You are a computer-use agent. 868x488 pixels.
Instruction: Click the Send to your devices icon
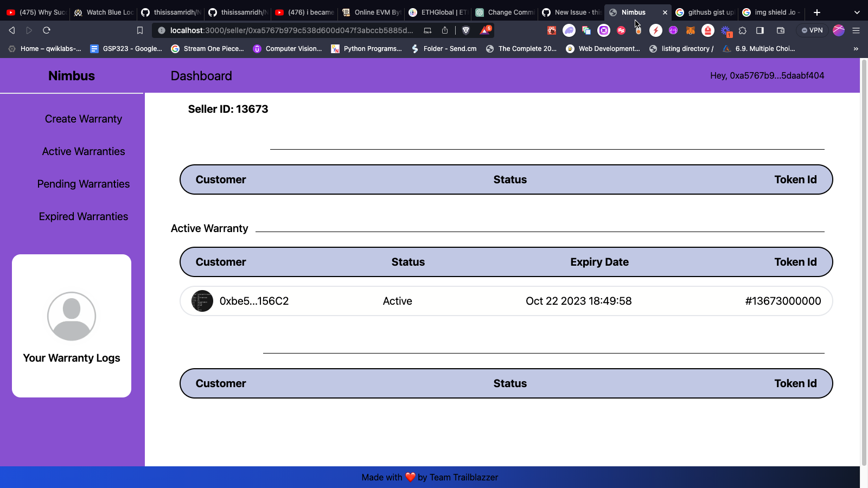click(x=426, y=30)
